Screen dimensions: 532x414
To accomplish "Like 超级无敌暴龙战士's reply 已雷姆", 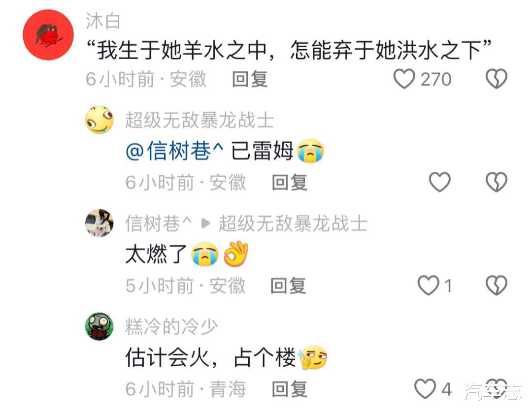I will tap(440, 182).
